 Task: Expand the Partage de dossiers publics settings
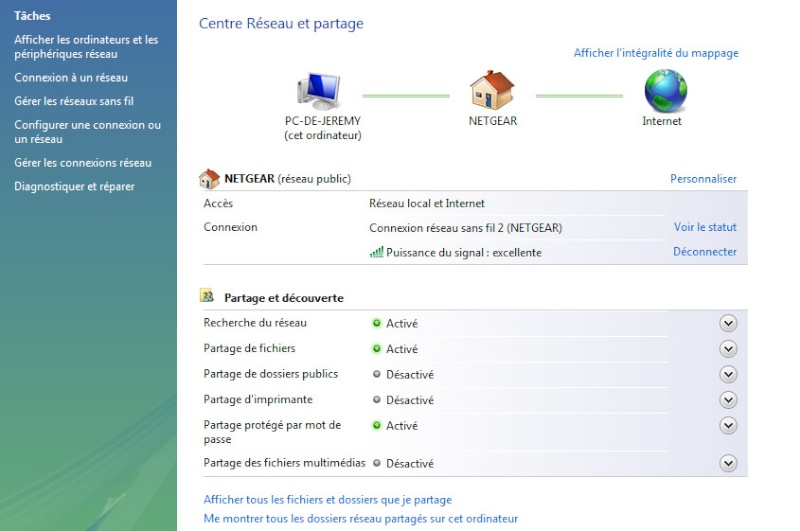coord(728,374)
